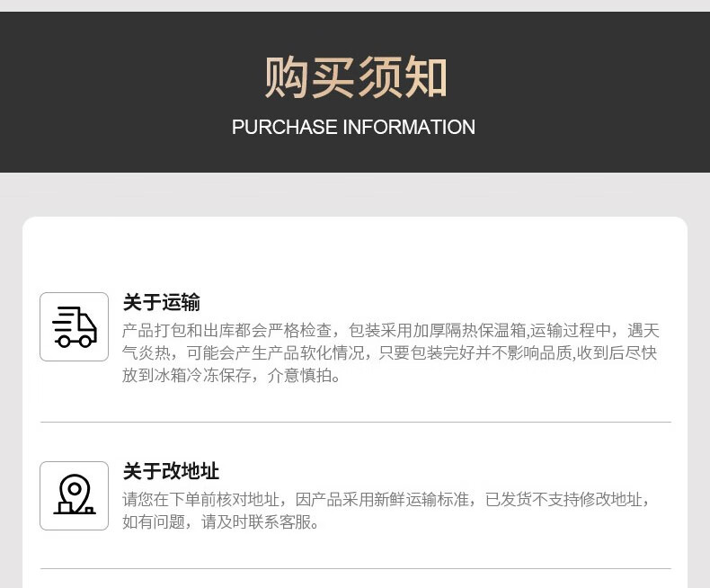Viewport: 710px width, 588px height.
Task: Click the line starting with 气炎热
Action: [x=389, y=352]
